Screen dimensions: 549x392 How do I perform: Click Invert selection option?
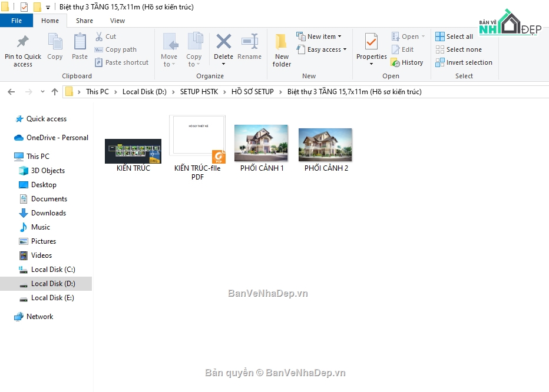tap(464, 62)
